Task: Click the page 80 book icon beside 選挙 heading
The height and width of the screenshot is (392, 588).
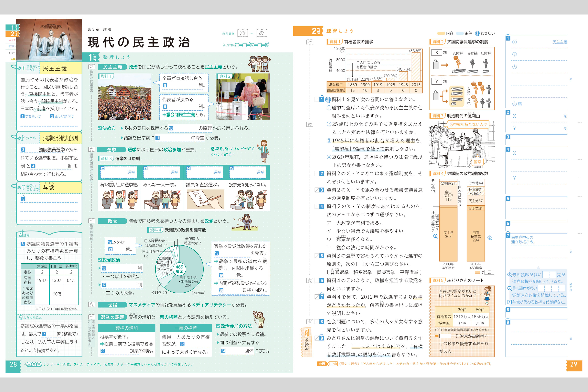Action: click(x=92, y=149)
